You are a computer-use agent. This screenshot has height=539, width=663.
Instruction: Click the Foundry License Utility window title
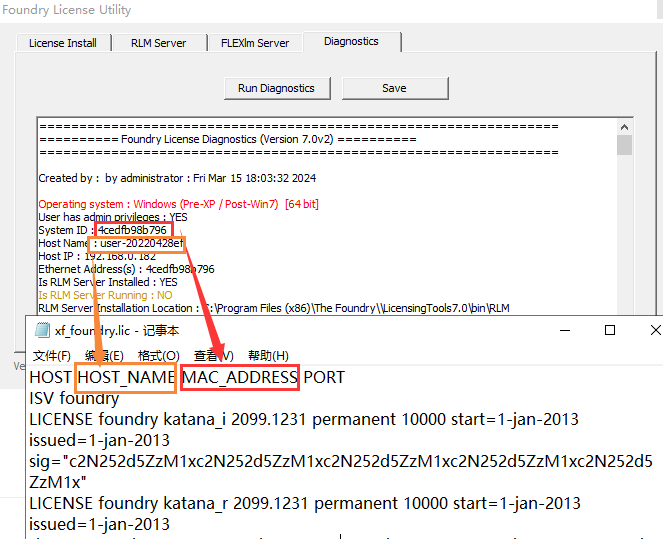tap(66, 10)
